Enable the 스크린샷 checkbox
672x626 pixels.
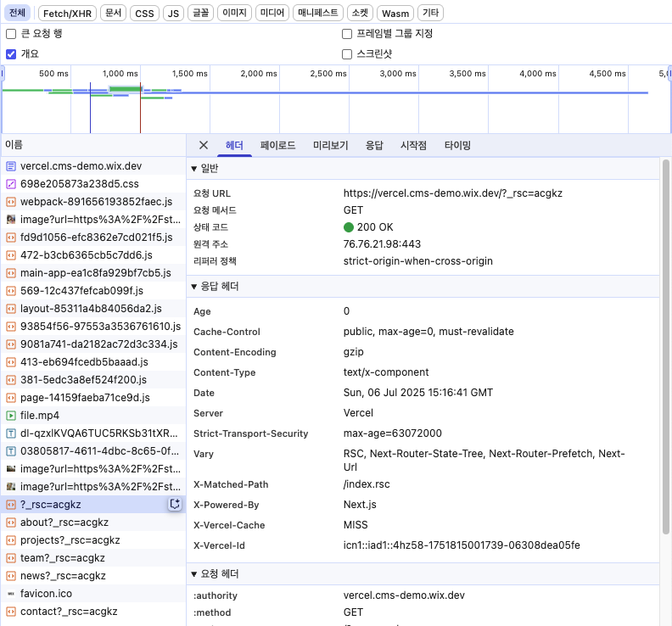tap(347, 53)
